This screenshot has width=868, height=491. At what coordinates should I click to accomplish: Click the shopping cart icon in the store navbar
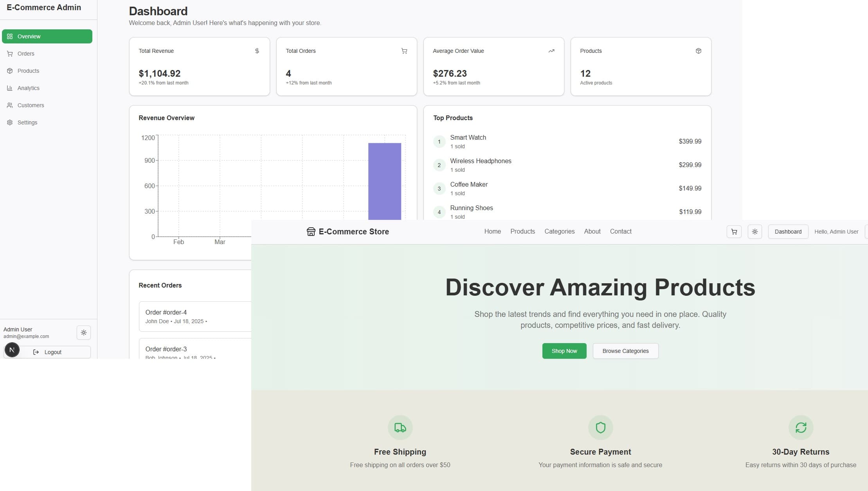(734, 232)
